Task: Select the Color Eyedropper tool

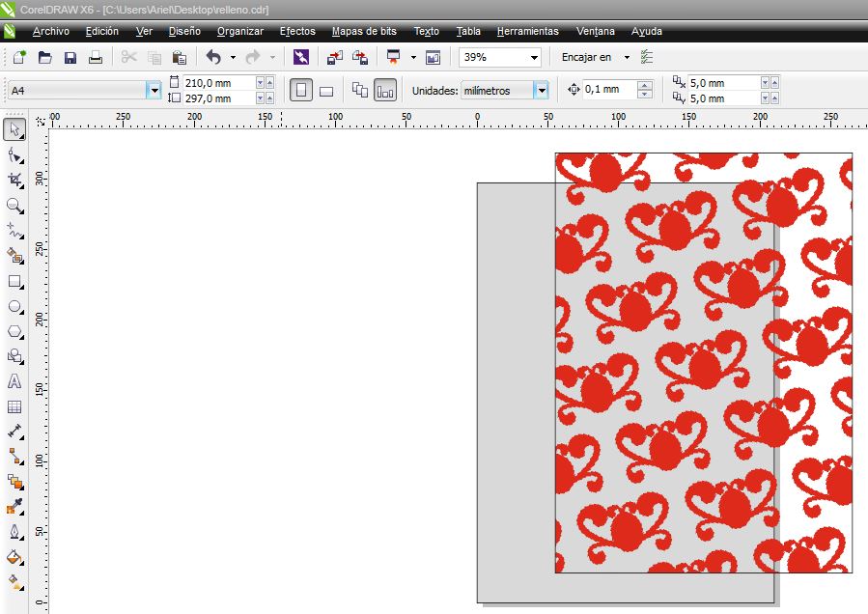Action: 14,506
